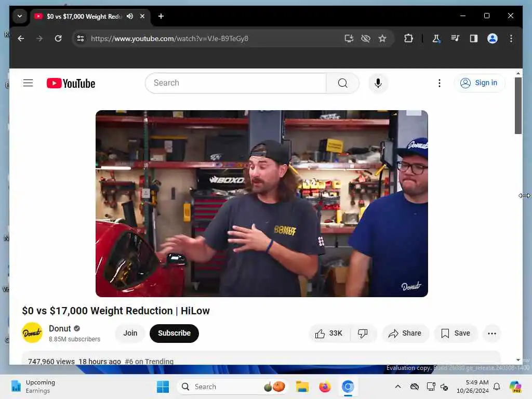Open the YouTube guide hamburger menu
The image size is (532, 399).
pos(28,83)
